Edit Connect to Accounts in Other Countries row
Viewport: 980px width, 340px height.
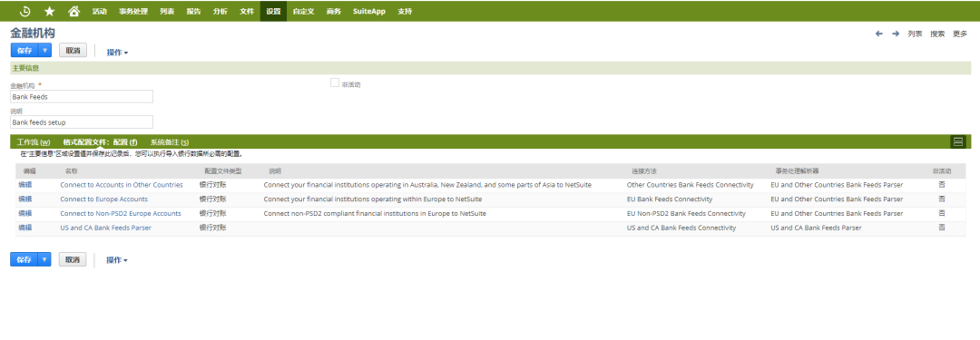click(25, 185)
